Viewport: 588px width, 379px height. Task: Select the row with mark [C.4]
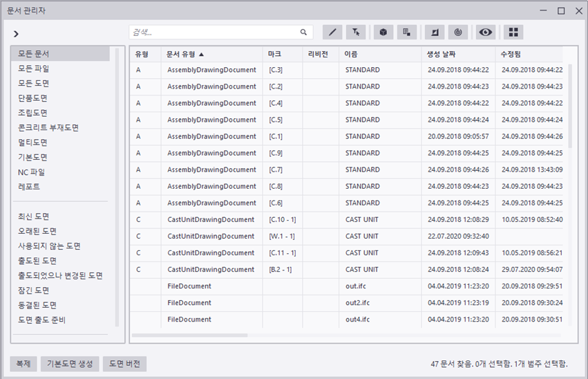pos(346,103)
